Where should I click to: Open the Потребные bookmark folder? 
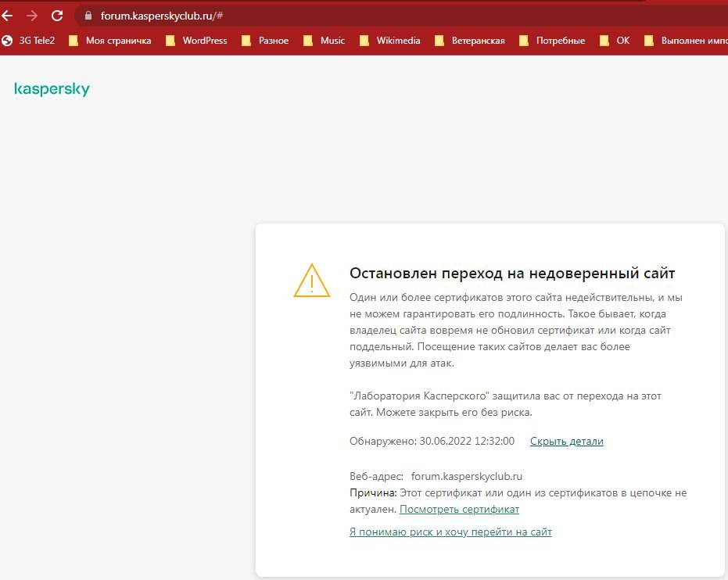[x=552, y=41]
